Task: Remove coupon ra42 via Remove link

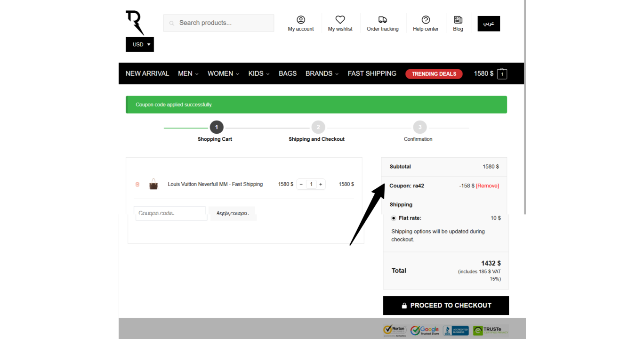Action: (x=487, y=186)
